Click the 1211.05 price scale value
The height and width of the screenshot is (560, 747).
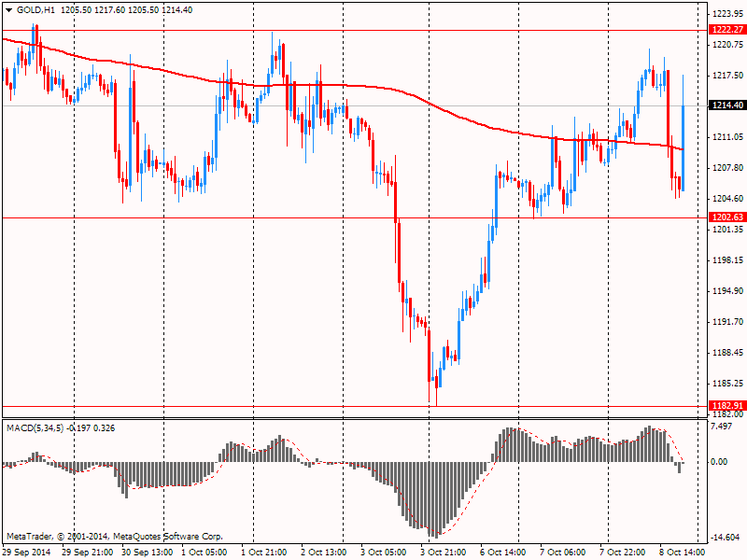727,137
